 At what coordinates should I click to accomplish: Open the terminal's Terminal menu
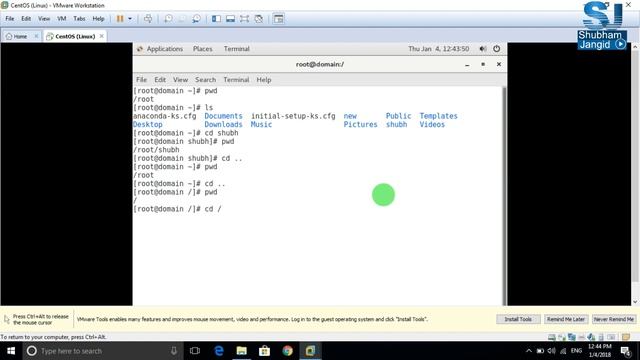(x=236, y=80)
